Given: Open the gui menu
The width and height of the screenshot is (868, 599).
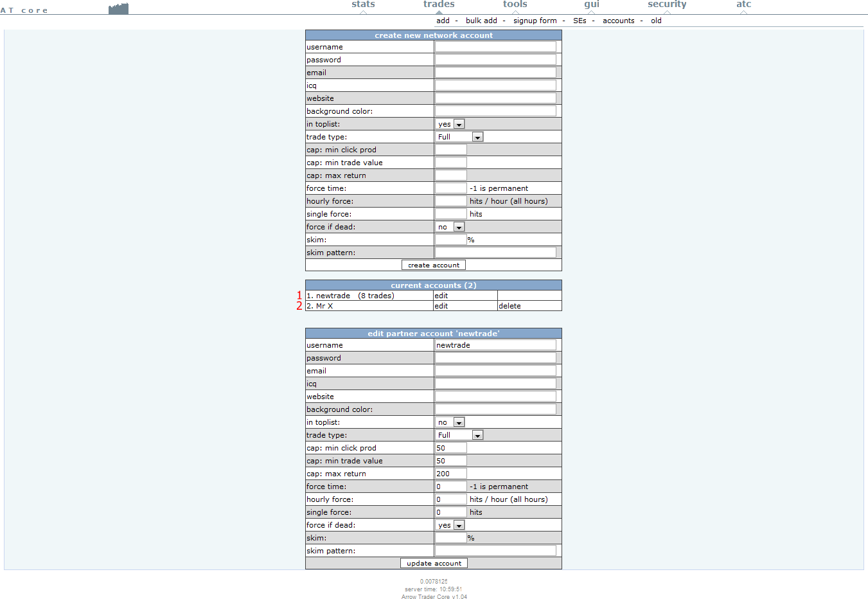Looking at the screenshot, I should 592,4.
